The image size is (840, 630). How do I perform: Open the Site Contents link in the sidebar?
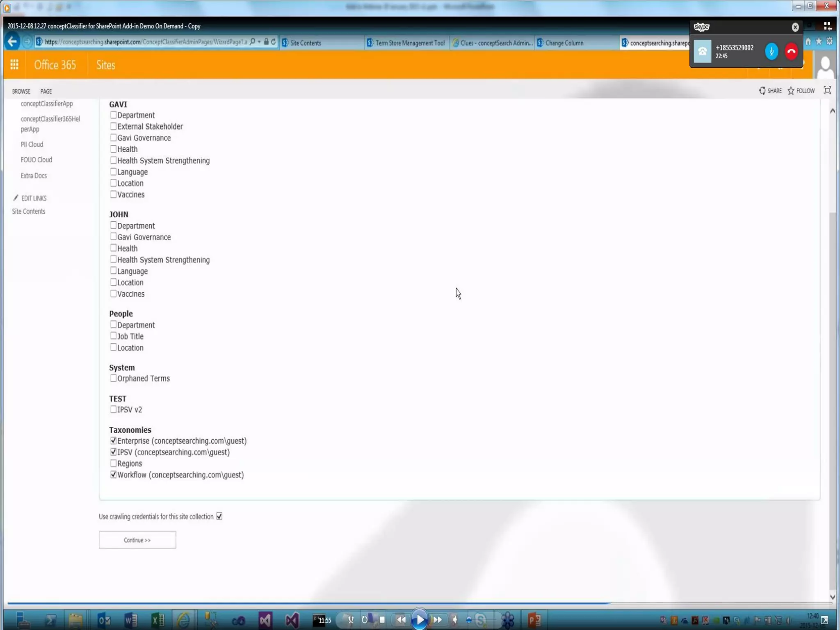coord(28,211)
